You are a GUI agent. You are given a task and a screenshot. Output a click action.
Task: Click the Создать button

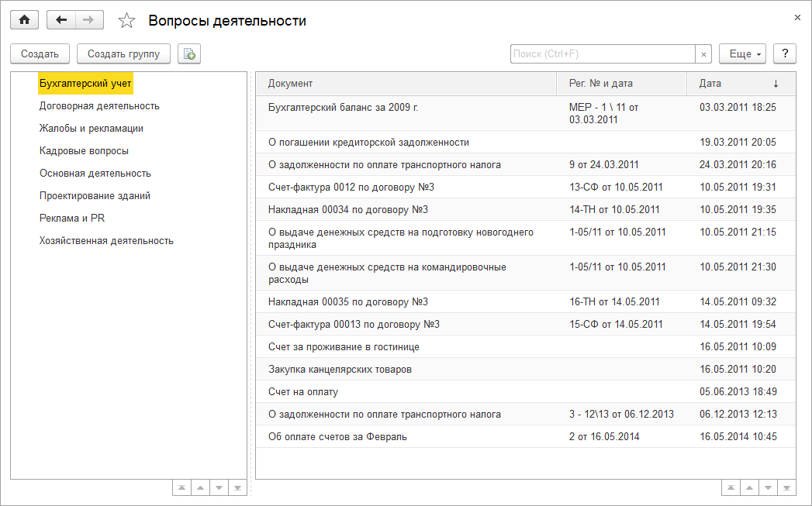point(40,53)
